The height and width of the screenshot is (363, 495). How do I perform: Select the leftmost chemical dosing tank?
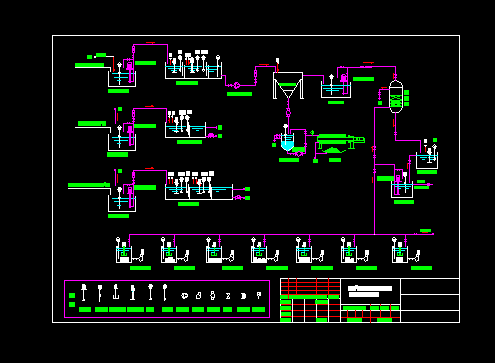pyautogui.click(x=124, y=254)
